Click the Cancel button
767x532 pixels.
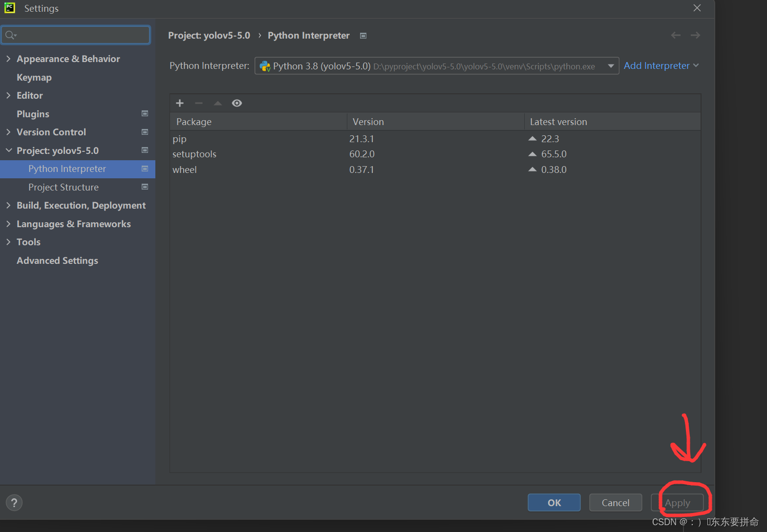[x=616, y=503]
